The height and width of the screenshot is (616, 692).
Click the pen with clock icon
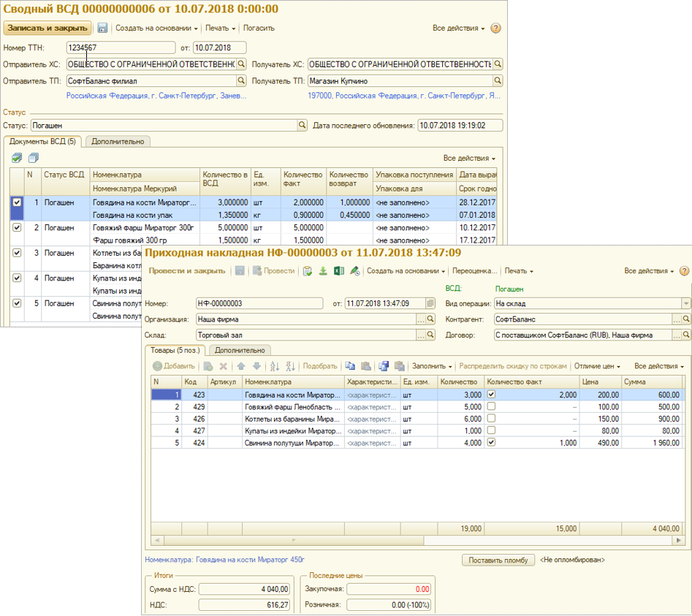coord(355,271)
